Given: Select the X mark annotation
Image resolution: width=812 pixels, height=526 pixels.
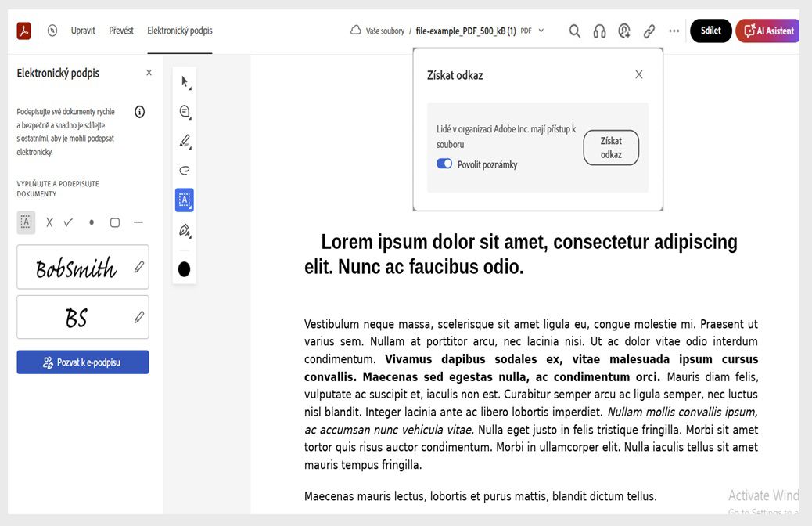Looking at the screenshot, I should (x=49, y=222).
